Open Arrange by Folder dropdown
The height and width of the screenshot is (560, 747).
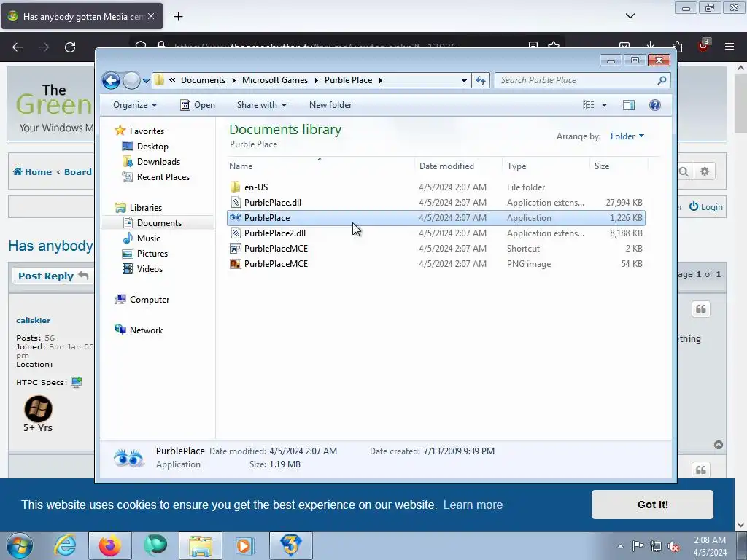(x=627, y=136)
